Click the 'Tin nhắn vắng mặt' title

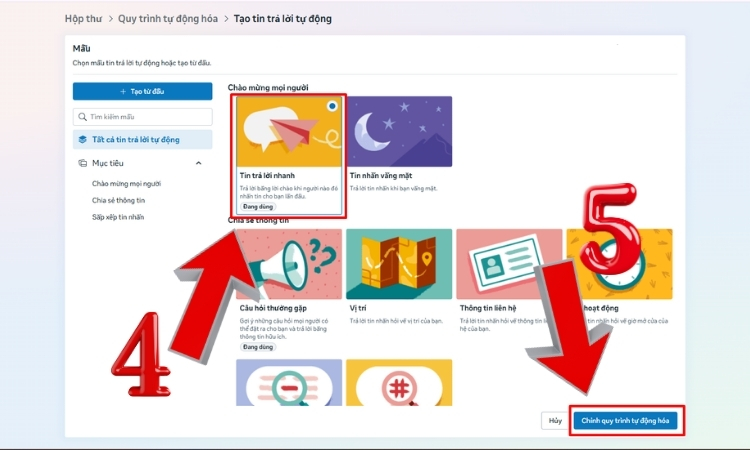[x=381, y=176]
